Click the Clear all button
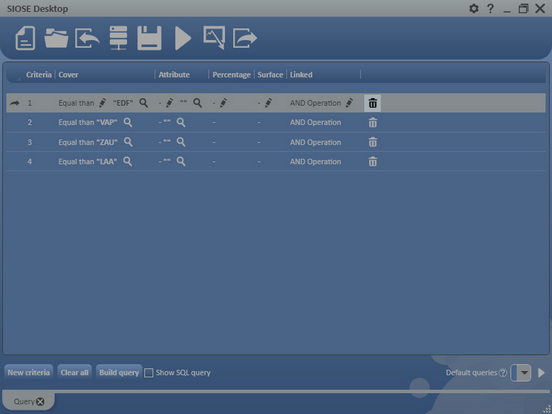 click(x=74, y=372)
